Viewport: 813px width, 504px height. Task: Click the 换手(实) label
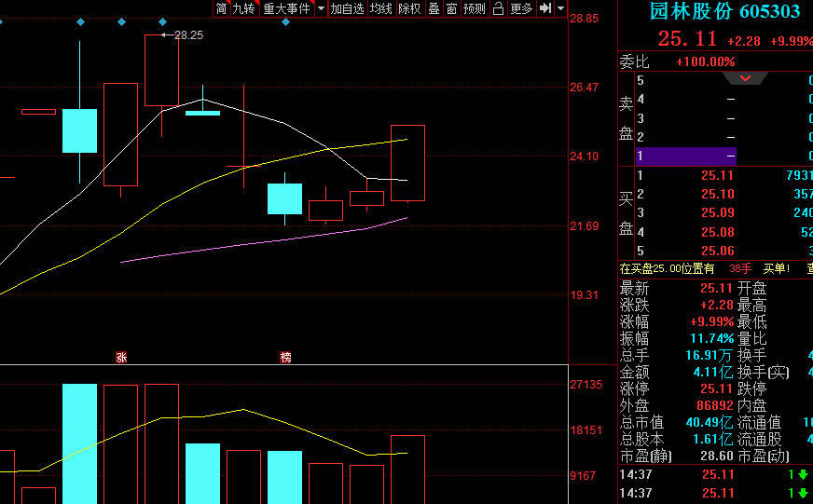point(764,372)
